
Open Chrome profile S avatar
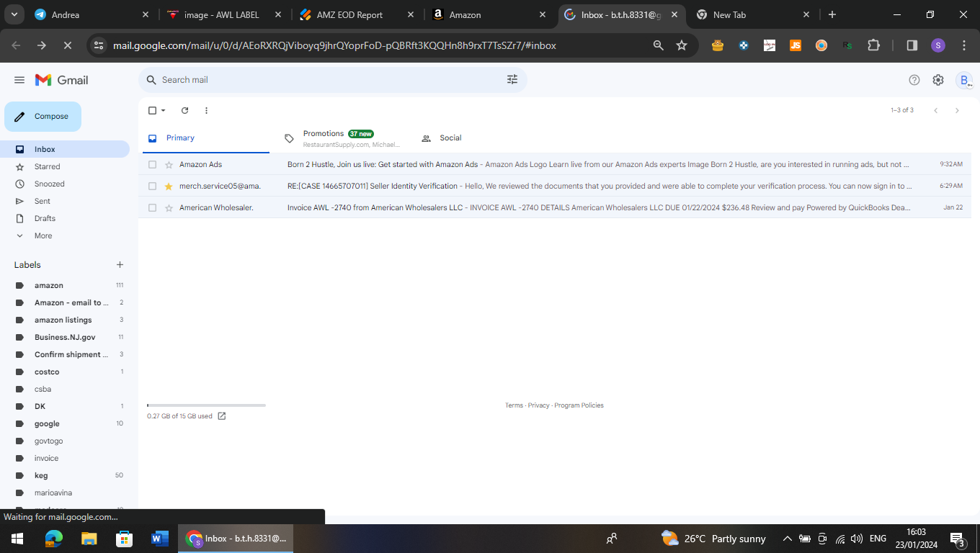937,45
